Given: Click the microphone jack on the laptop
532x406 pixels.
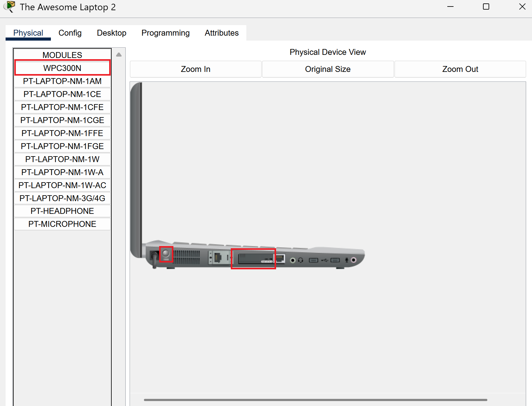Looking at the screenshot, I should click(x=353, y=260).
